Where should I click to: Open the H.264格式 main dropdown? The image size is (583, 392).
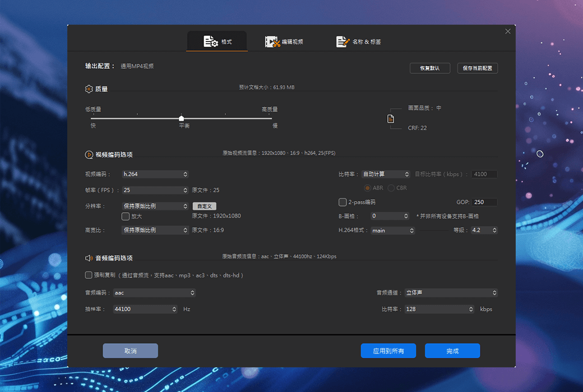392,230
